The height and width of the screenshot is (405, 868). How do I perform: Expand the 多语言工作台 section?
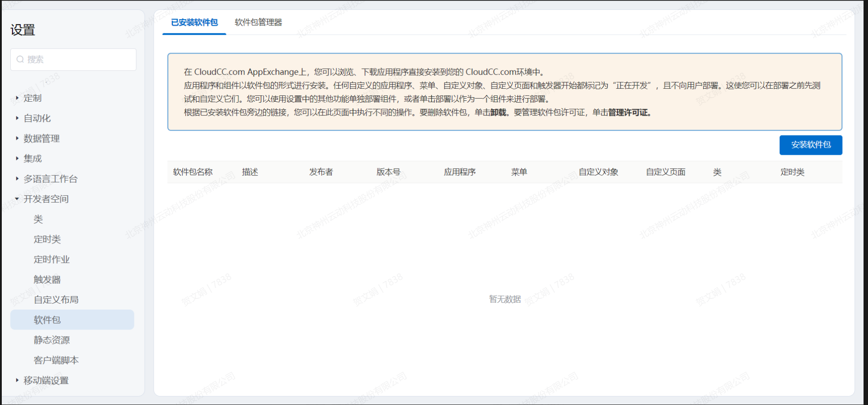click(17, 178)
